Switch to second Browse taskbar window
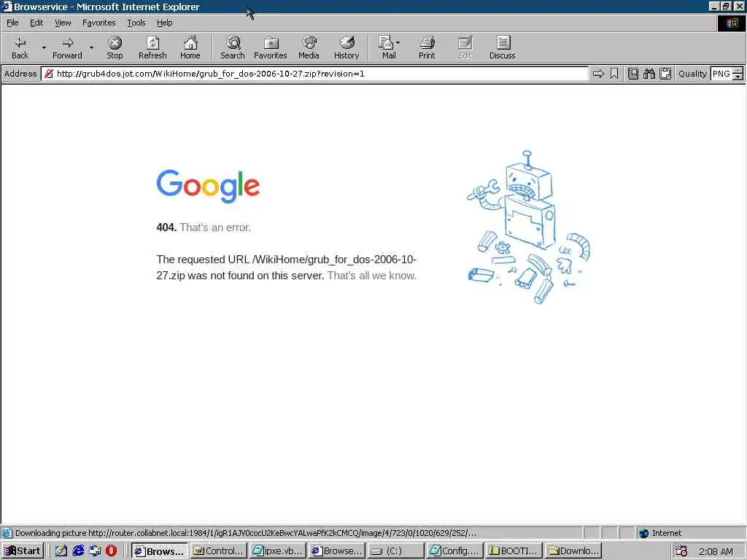Viewport: 747px width, 560px height. (x=336, y=551)
